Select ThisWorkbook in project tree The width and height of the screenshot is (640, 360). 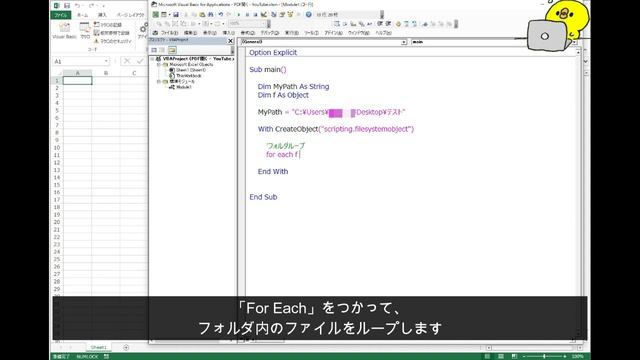pos(188,76)
